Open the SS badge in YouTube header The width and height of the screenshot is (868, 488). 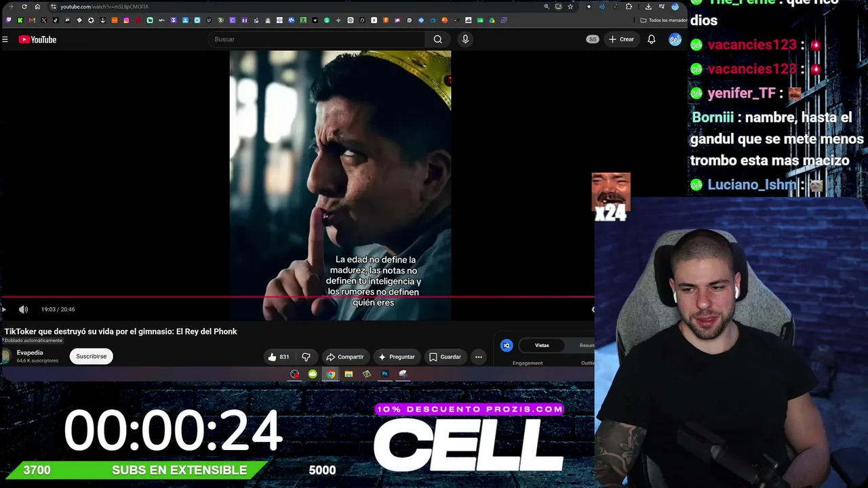click(593, 39)
